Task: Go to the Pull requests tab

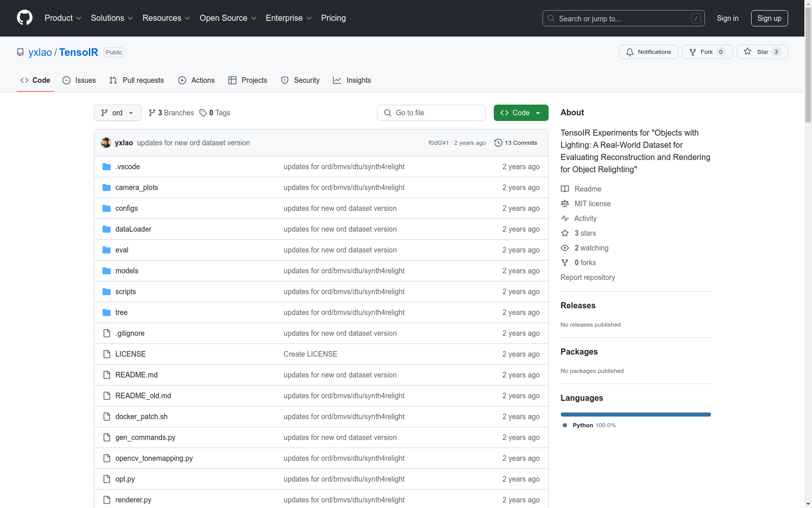Action: pyautogui.click(x=137, y=80)
